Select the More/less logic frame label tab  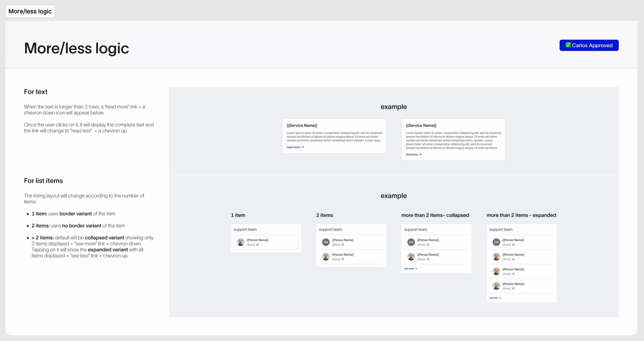click(x=30, y=11)
